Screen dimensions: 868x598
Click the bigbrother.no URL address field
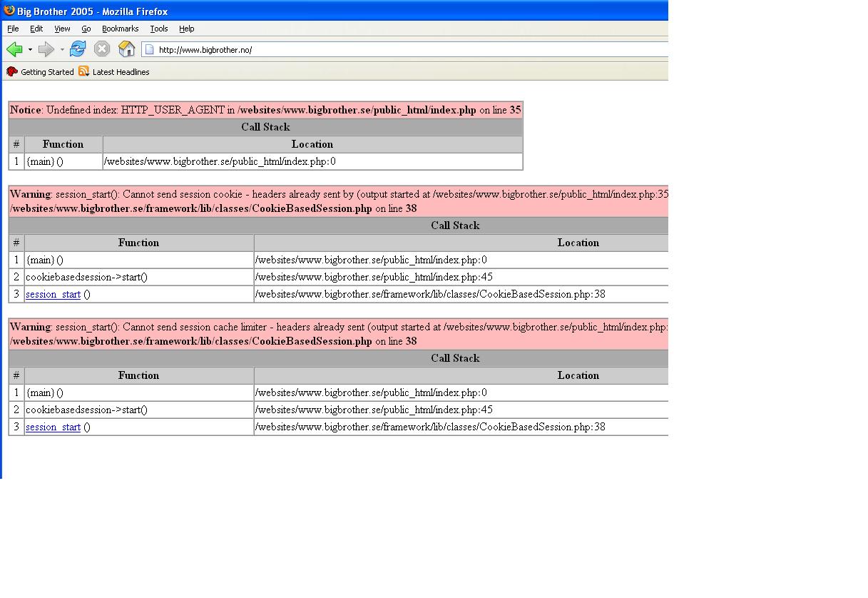(405, 49)
